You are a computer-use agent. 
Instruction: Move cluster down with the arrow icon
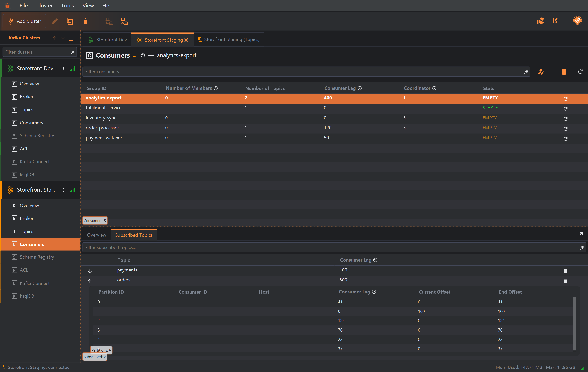63,38
